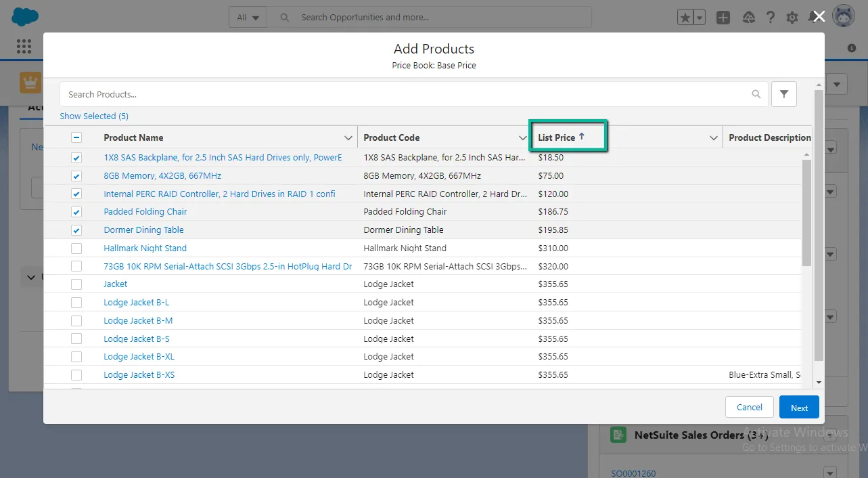Click the Next button
Image resolution: width=868 pixels, height=478 pixels.
tap(799, 408)
